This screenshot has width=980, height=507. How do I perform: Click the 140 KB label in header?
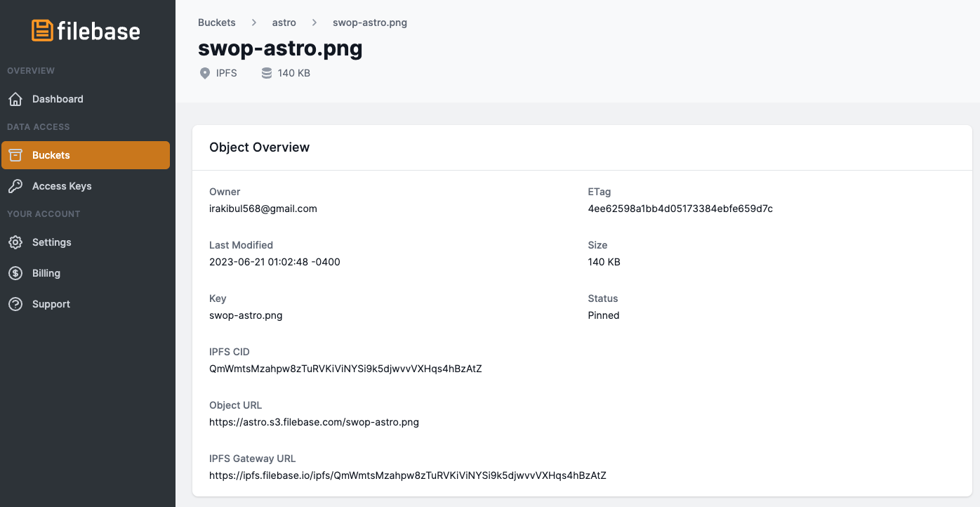click(294, 73)
